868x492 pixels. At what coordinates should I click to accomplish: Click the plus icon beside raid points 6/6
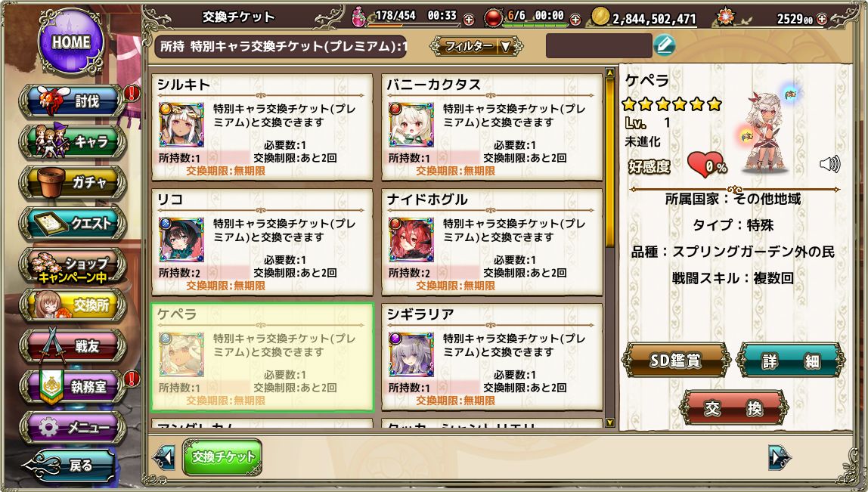pos(575,20)
